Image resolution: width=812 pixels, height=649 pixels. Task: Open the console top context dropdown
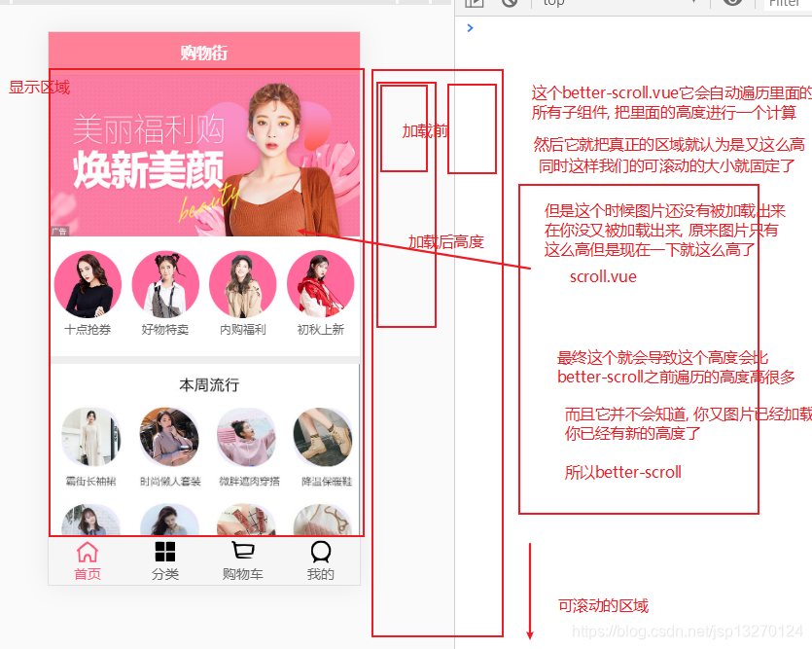pos(619,3)
